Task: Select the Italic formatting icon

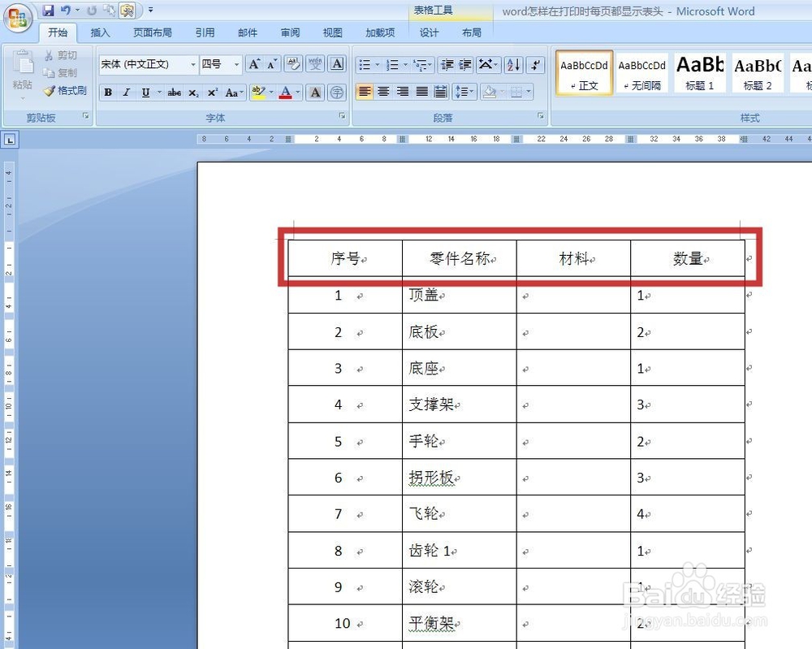Action: (126, 92)
